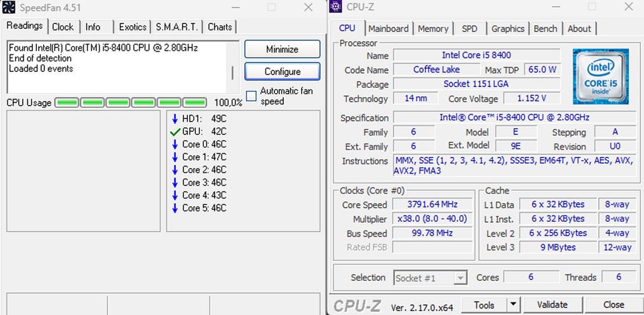Open the S.M.A.R.T. tab
Screen dimensions: 644x315
177,27
